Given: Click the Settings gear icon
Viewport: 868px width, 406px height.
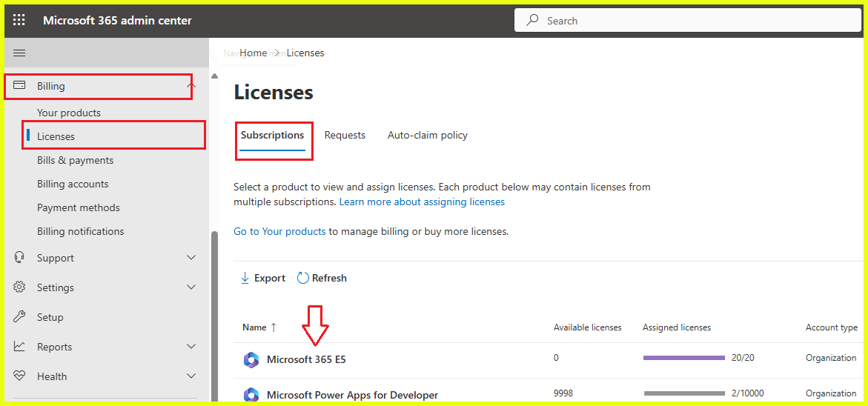Looking at the screenshot, I should (x=19, y=287).
